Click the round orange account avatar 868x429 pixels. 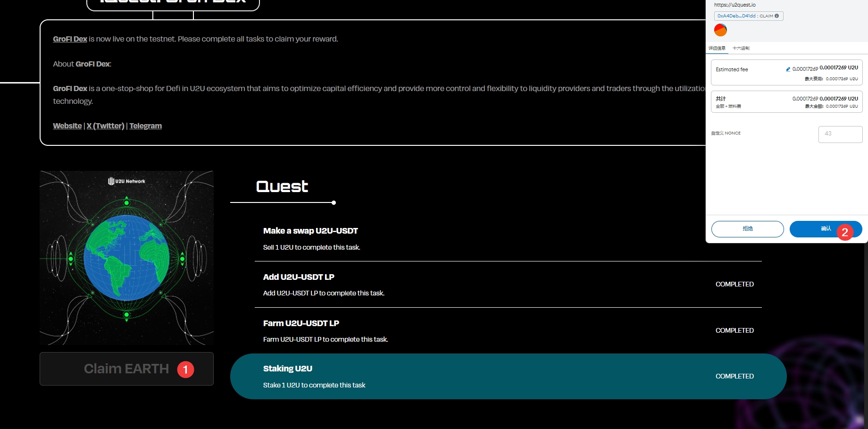click(720, 30)
